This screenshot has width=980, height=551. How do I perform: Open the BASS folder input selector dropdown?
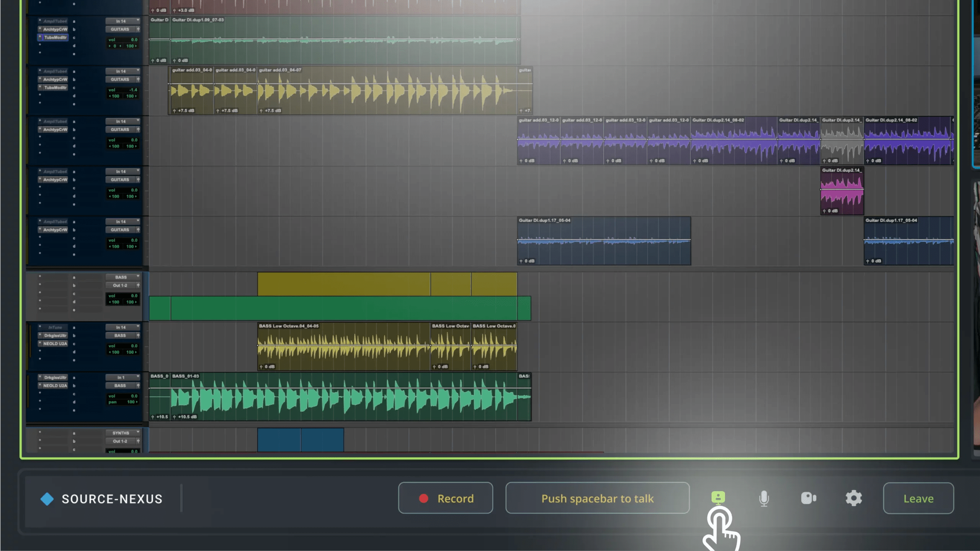(x=122, y=277)
